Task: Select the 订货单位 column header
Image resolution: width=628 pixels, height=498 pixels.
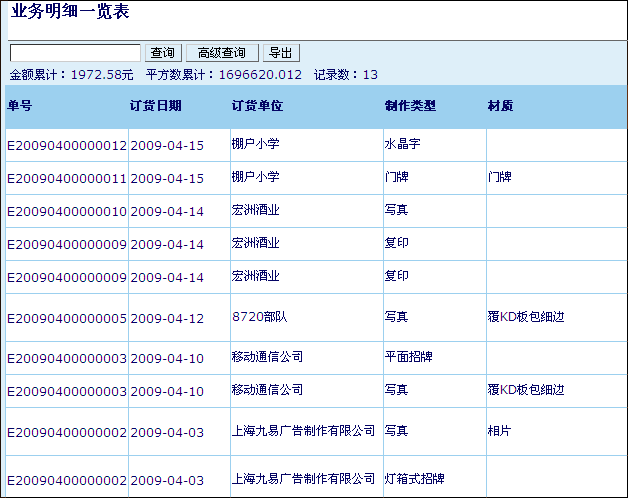Action: (x=257, y=106)
